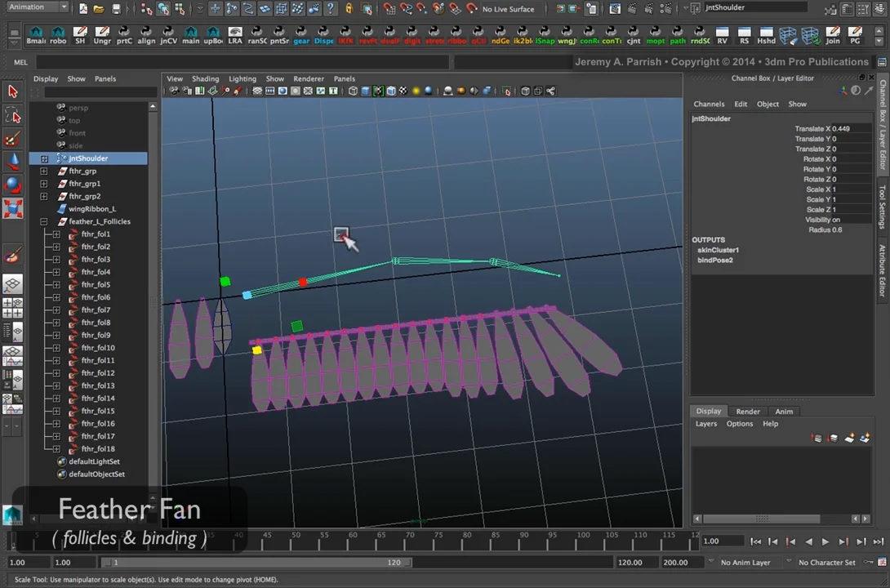Open the scene folder icon in status line

pyautogui.click(x=99, y=8)
